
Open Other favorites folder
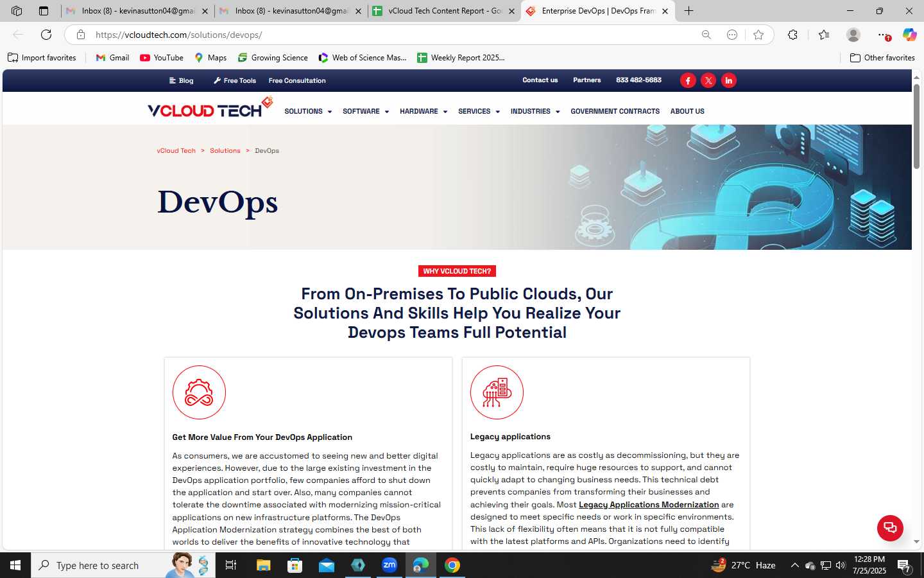click(882, 58)
